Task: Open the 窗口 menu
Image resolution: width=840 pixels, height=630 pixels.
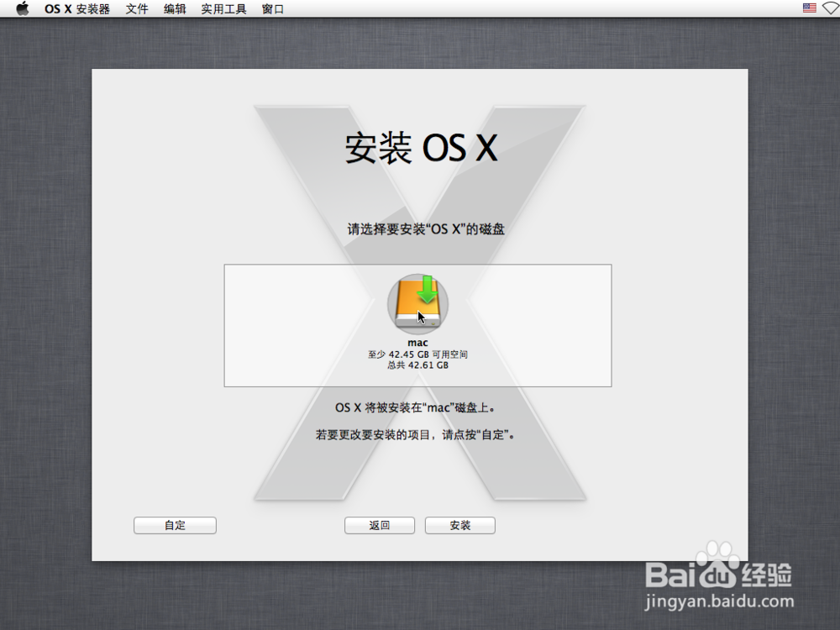Action: 273,9
